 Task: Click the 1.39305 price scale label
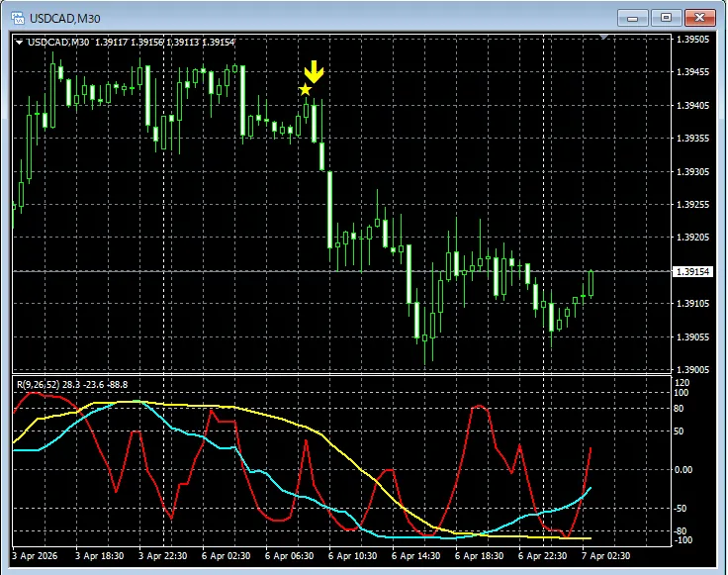[692, 172]
